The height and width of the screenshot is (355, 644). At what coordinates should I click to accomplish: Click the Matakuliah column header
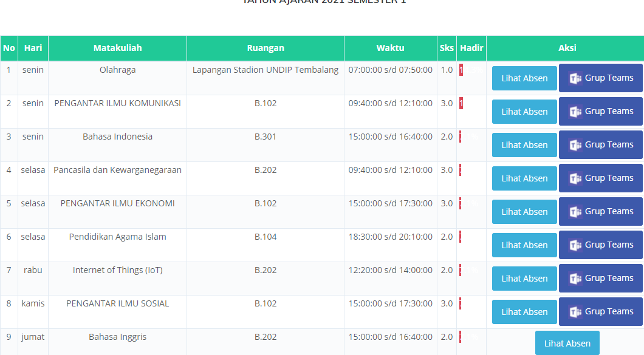pyautogui.click(x=117, y=48)
